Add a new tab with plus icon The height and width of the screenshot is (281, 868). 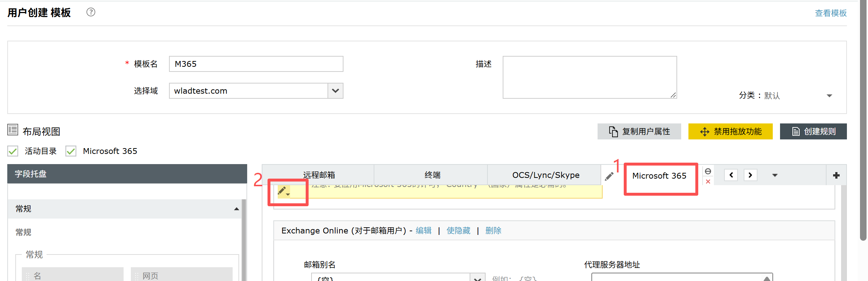pos(836,175)
